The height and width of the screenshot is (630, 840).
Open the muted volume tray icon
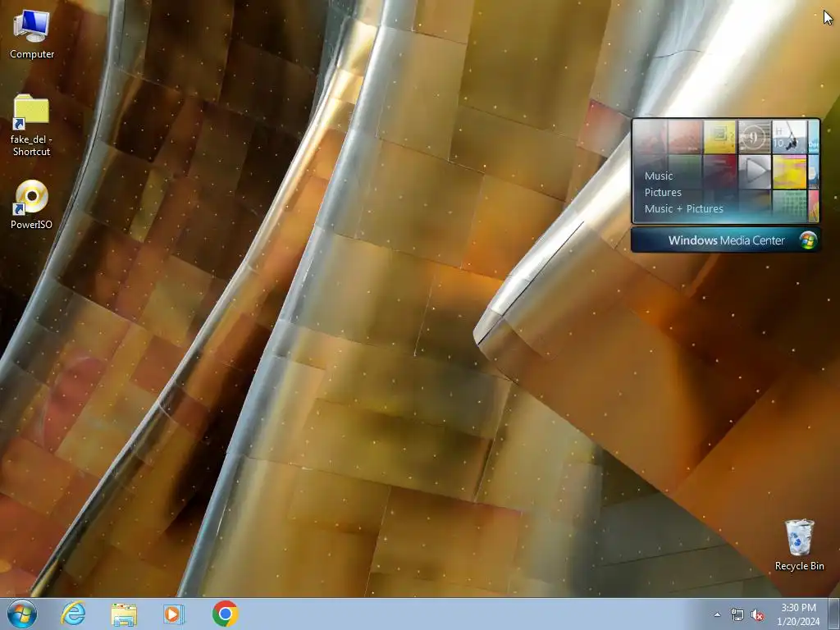point(757,614)
